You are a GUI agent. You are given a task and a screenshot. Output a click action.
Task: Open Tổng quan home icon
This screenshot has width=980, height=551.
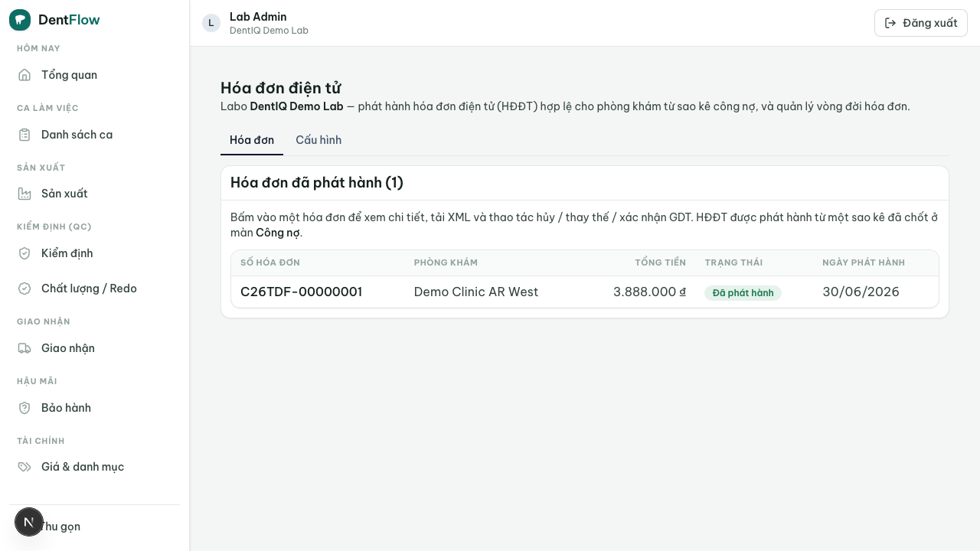(x=24, y=75)
